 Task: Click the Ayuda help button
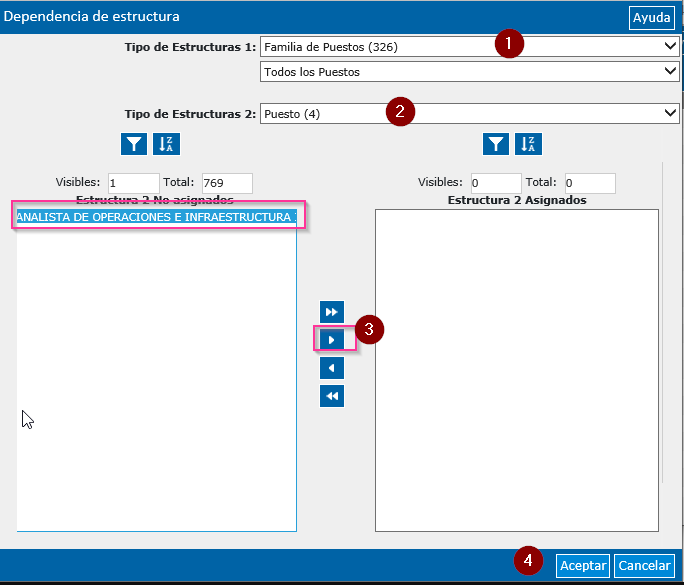tap(652, 17)
